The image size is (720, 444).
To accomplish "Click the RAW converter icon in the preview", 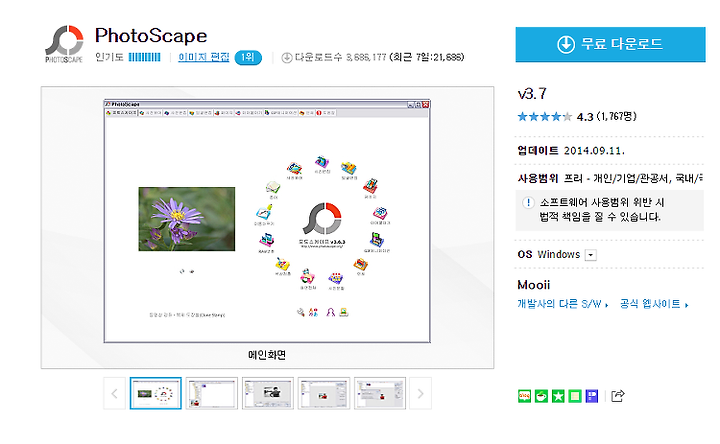I will point(266,240).
